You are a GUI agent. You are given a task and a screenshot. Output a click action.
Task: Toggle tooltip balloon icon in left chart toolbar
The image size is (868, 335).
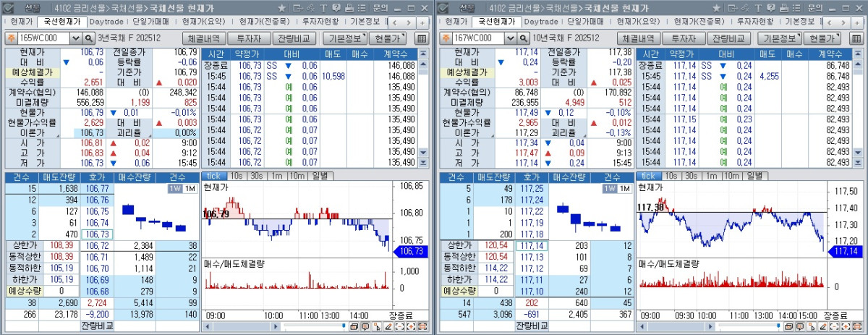(365, 327)
